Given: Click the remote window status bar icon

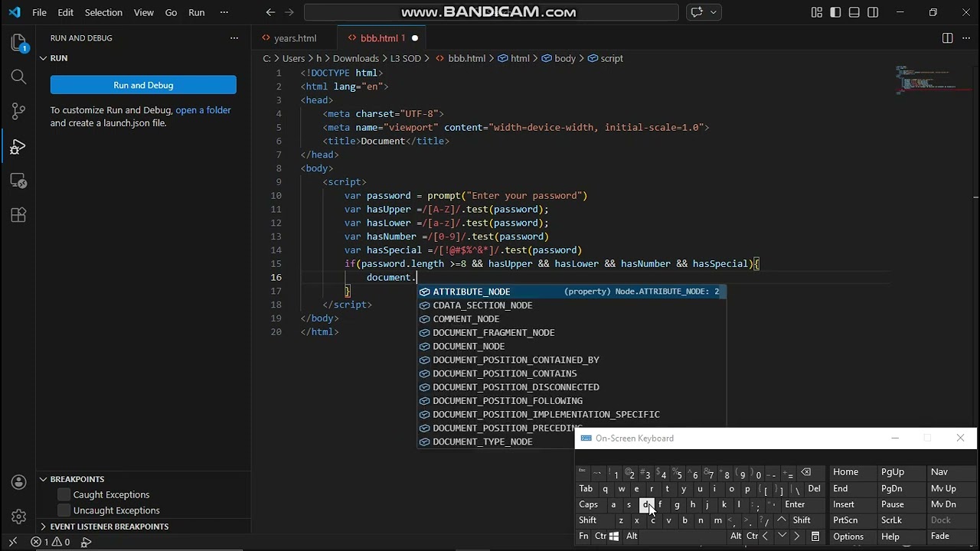Looking at the screenshot, I should pyautogui.click(x=12, y=542).
